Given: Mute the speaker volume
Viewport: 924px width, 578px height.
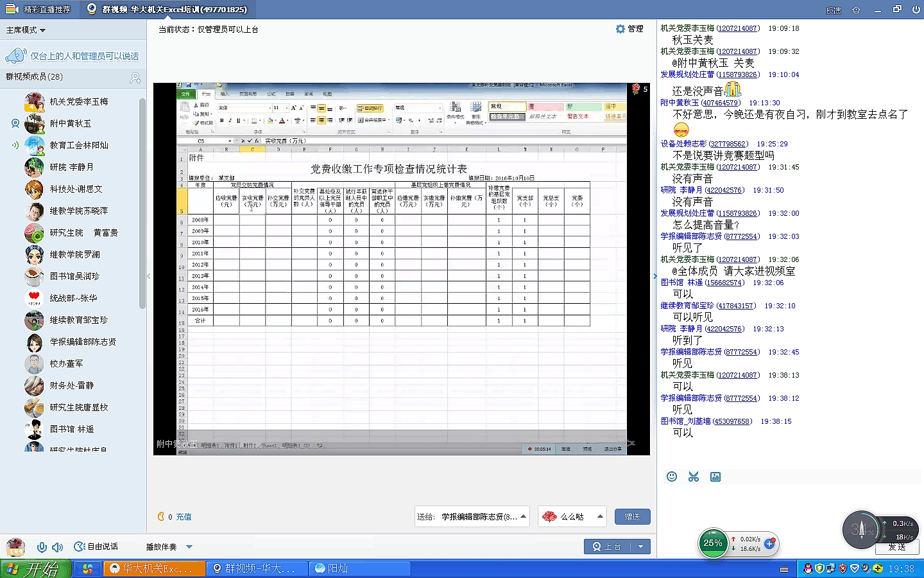Looking at the screenshot, I should pyautogui.click(x=58, y=547).
